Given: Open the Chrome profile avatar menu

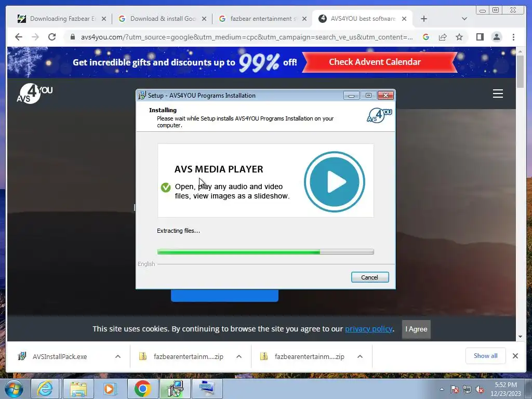Looking at the screenshot, I should [x=496, y=37].
